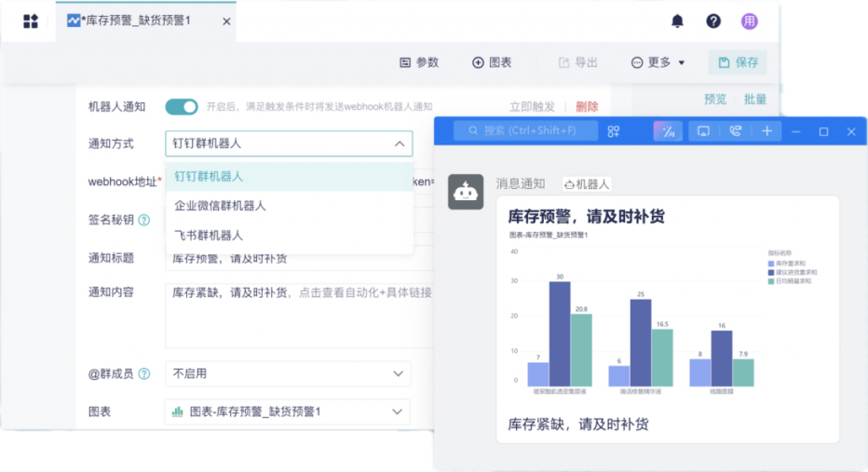Toggle the 机器人通知 switch off
The image size is (868, 472).
pos(182,107)
